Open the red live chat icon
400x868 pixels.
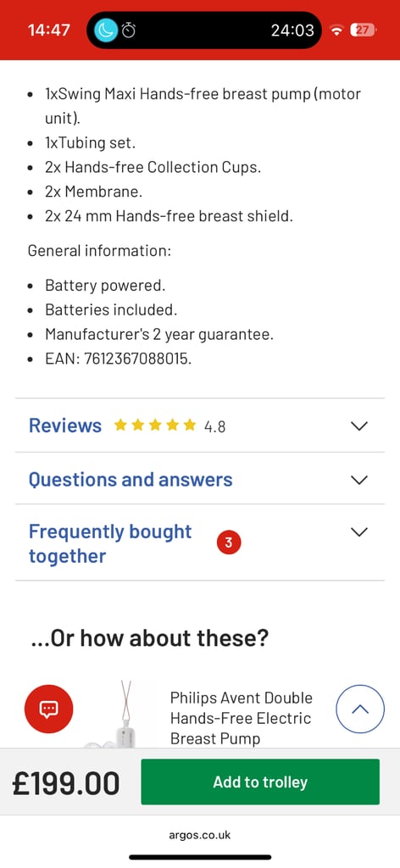(48, 709)
